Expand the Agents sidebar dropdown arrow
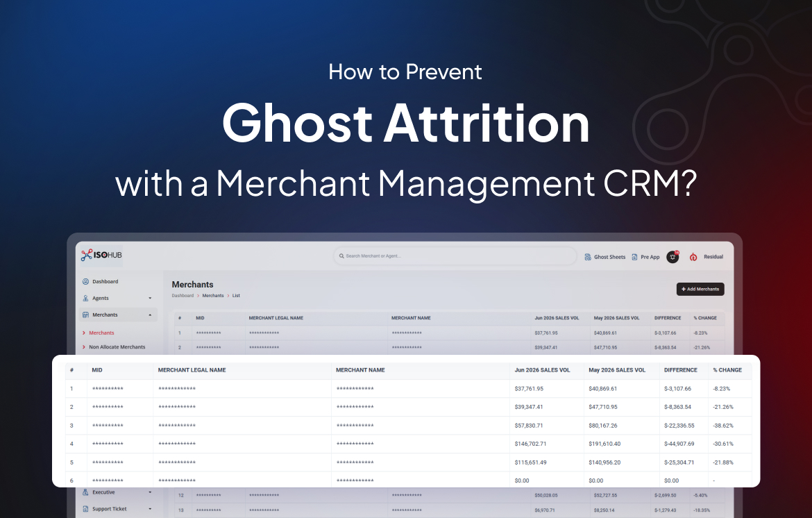The width and height of the screenshot is (812, 518). tap(150, 298)
